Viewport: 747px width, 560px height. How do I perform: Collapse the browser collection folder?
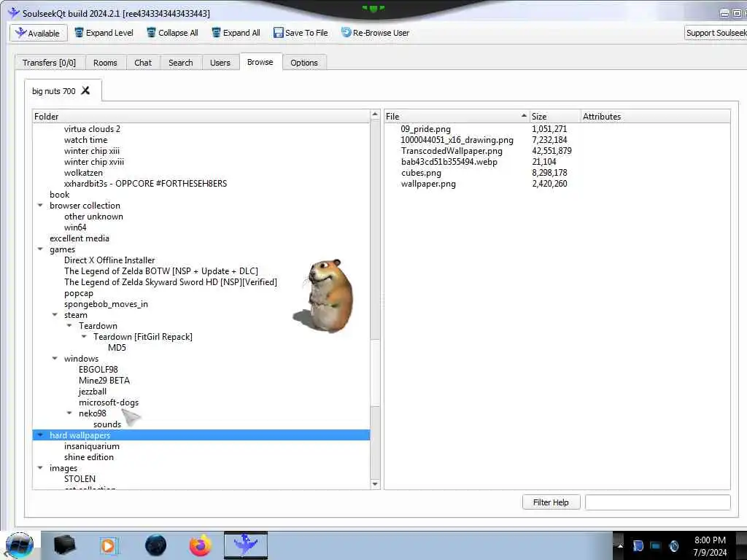pos(41,205)
